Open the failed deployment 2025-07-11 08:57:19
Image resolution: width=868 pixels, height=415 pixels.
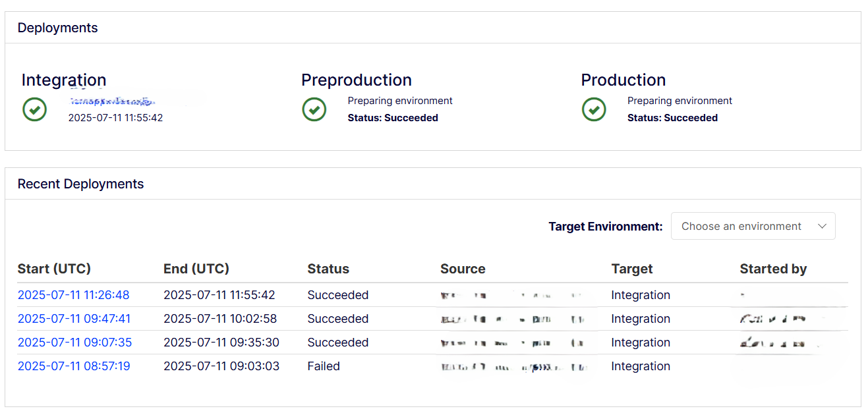pyautogui.click(x=74, y=366)
